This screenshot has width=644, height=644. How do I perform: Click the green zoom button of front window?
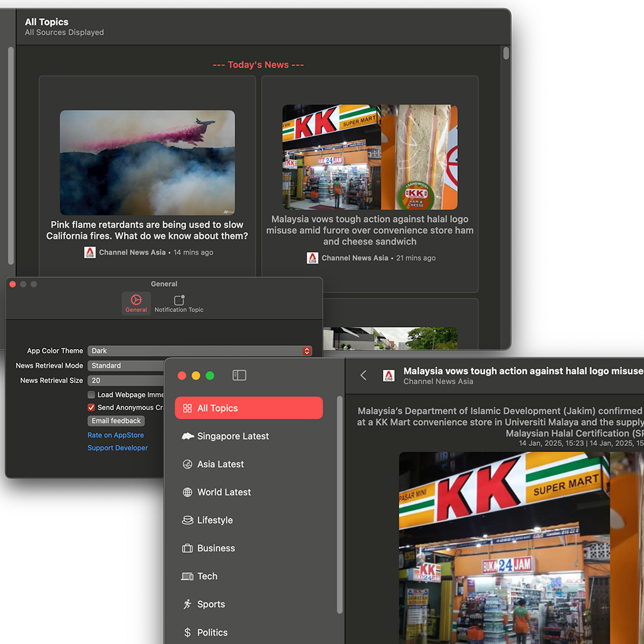(x=210, y=375)
